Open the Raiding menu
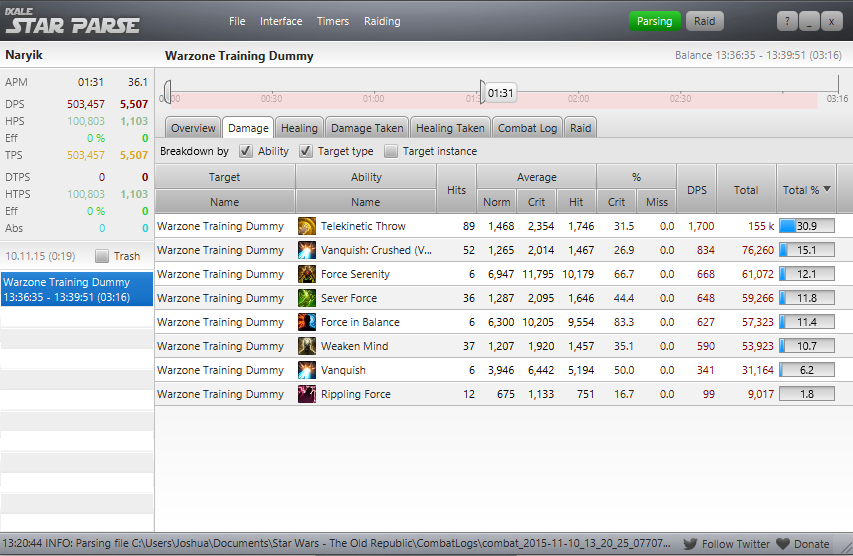The image size is (853, 556). click(x=382, y=21)
